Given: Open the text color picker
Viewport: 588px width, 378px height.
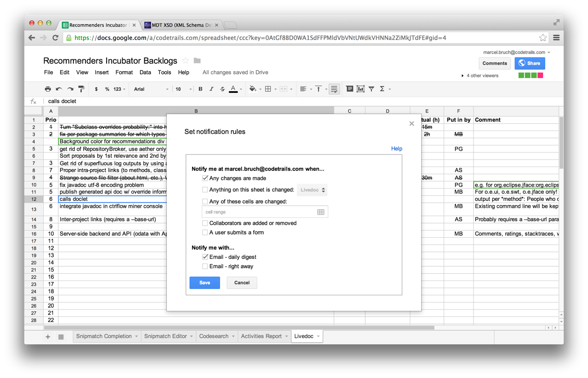Looking at the screenshot, I should (x=233, y=89).
